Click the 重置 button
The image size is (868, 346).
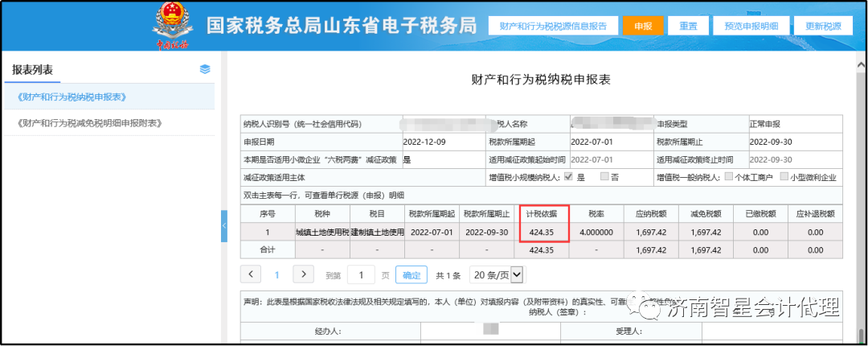tap(688, 26)
